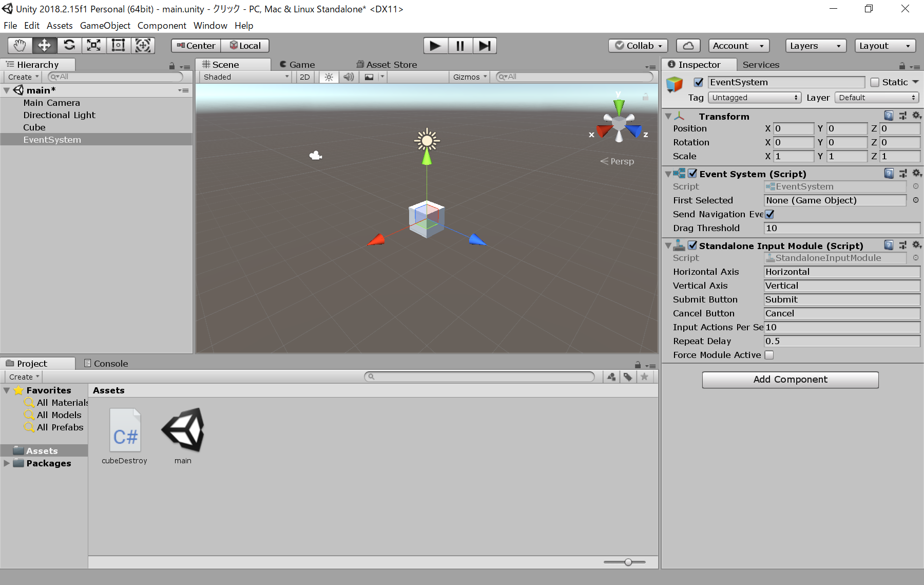
Task: Open Standalone Input Module preset icon
Action: tap(903, 245)
